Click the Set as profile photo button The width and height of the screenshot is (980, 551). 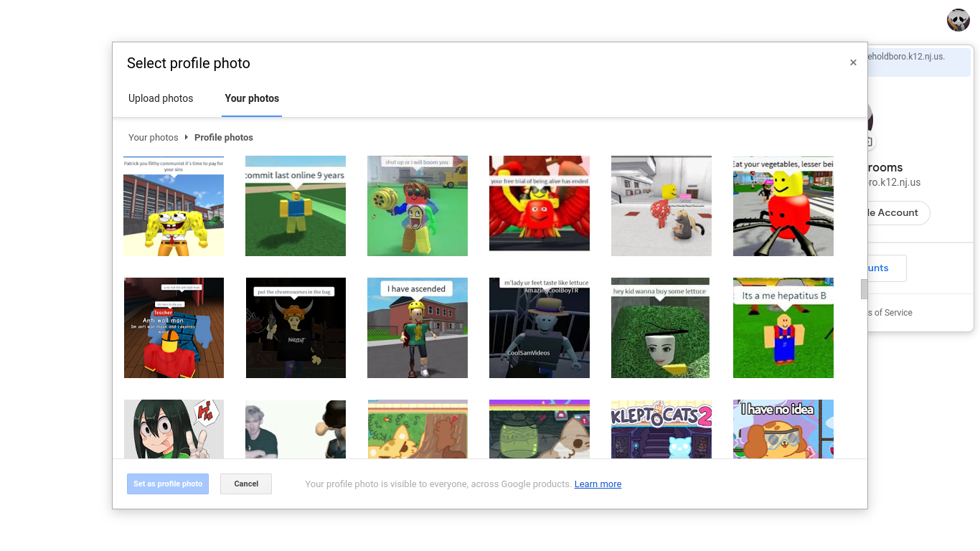pyautogui.click(x=168, y=484)
